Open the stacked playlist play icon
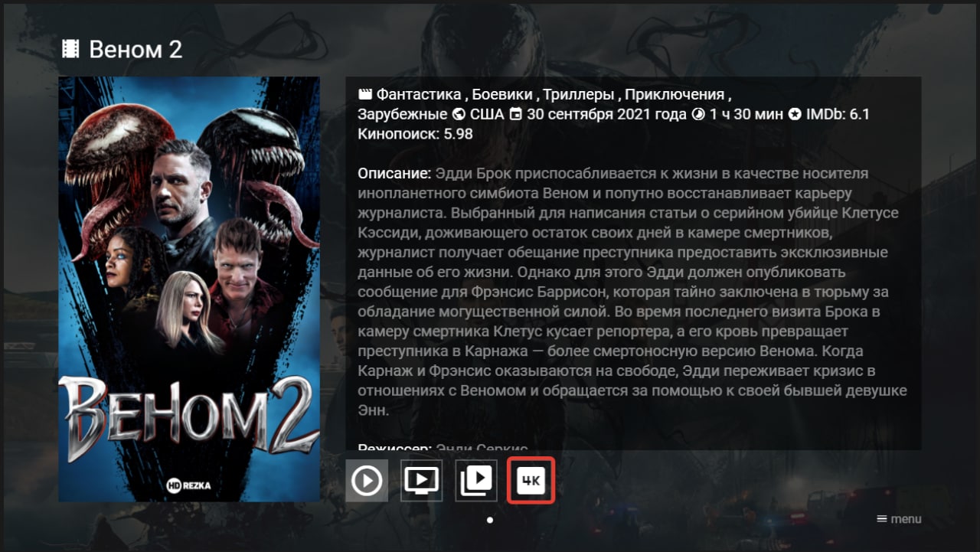This screenshot has height=552, width=980. [476, 480]
